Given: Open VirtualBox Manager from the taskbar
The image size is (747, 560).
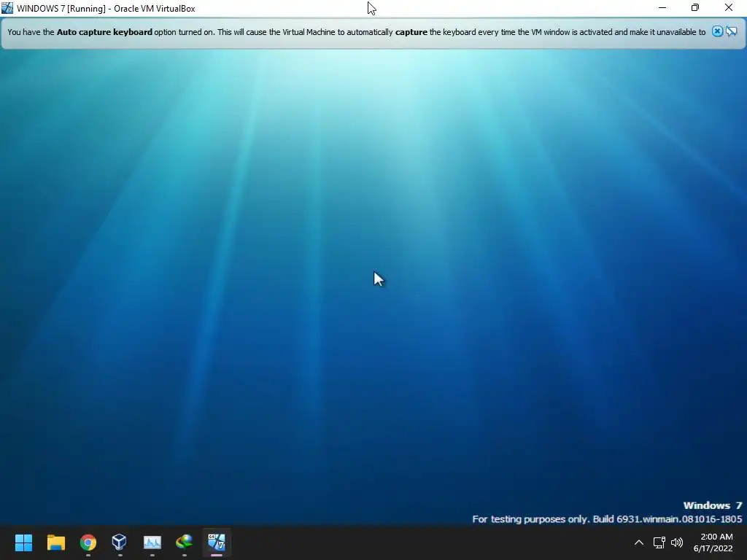Looking at the screenshot, I should point(120,542).
